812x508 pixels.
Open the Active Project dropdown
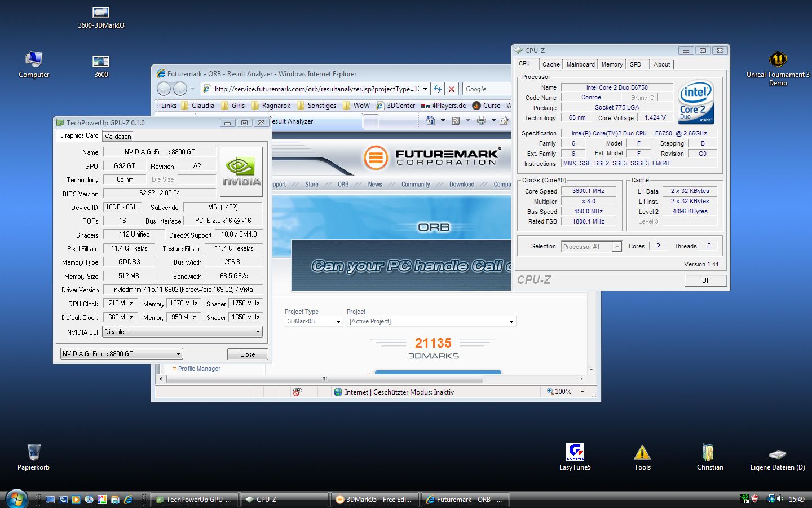[x=431, y=321]
